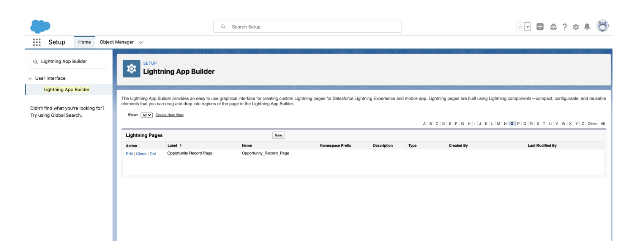Filter list by letter O

[x=512, y=124]
